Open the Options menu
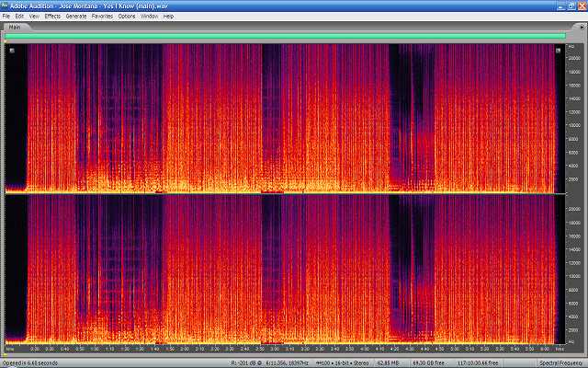 127,17
